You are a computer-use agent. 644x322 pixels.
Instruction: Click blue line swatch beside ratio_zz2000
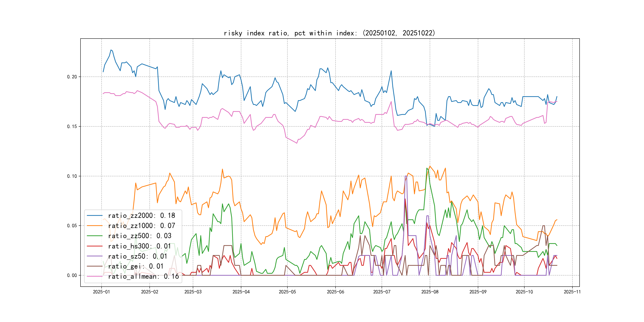tap(95, 215)
